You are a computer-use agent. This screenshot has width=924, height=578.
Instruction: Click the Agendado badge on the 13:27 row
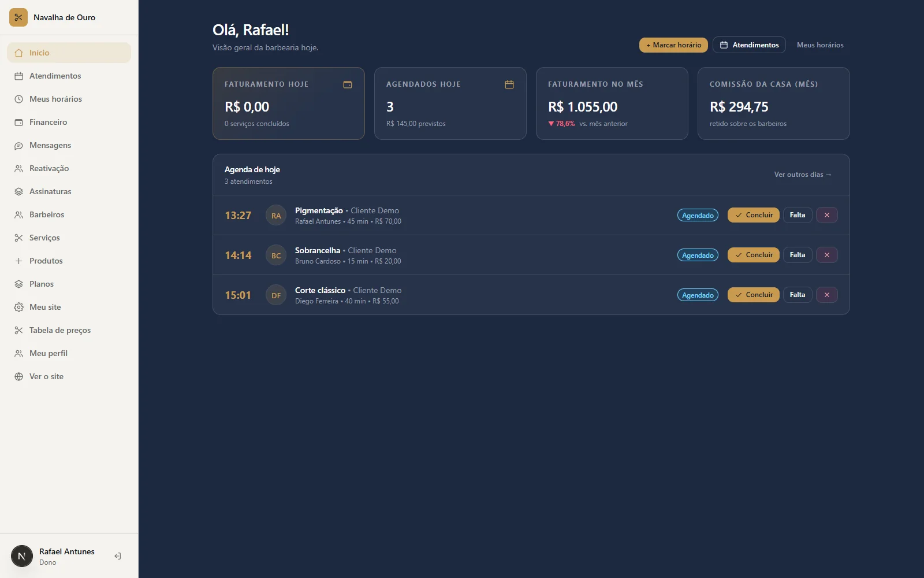coord(698,216)
